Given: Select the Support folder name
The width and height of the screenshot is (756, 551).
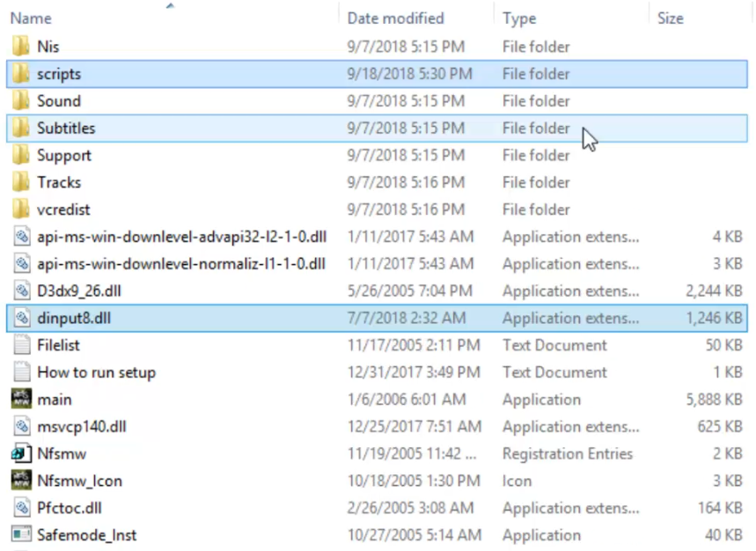Looking at the screenshot, I should (x=64, y=156).
